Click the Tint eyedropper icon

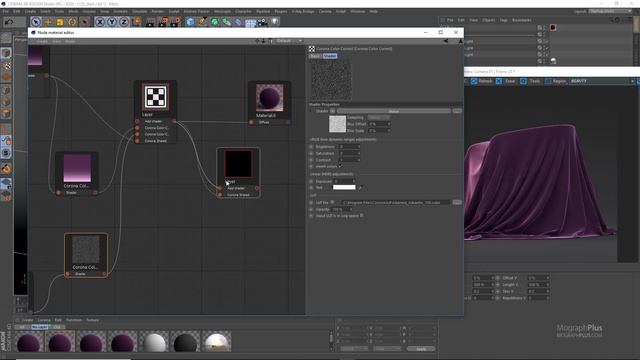(x=360, y=187)
